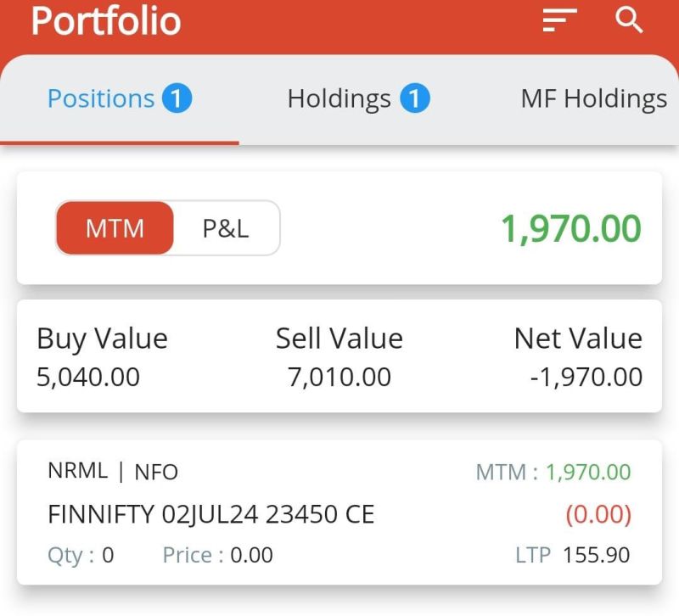Click the Sell Value figure

(x=339, y=377)
